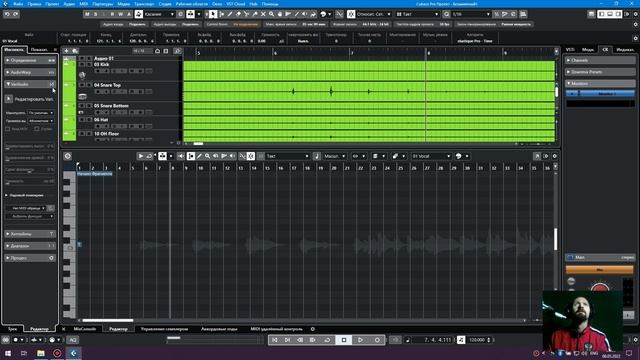Click the Undo arrow icon
Screen dimensions: 640x360
7,14
